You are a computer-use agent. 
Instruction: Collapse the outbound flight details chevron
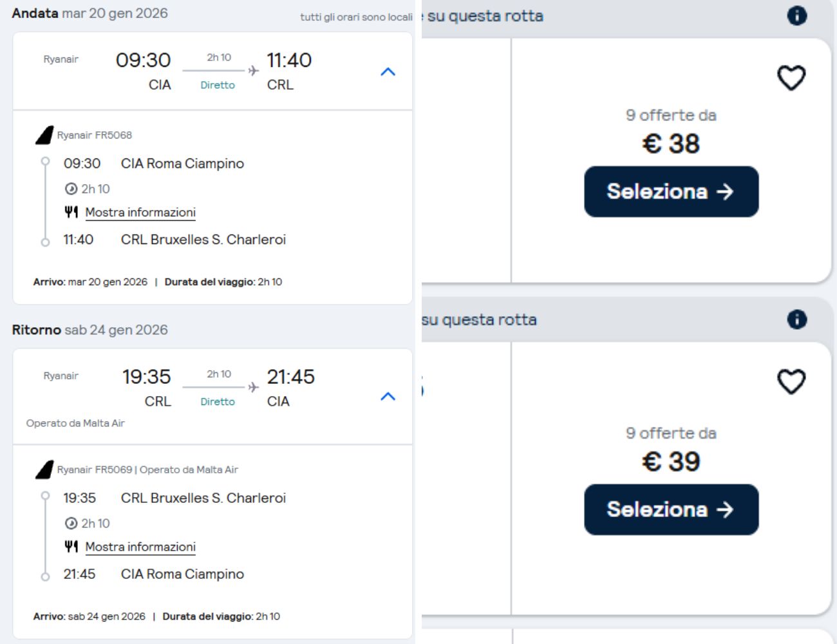388,71
